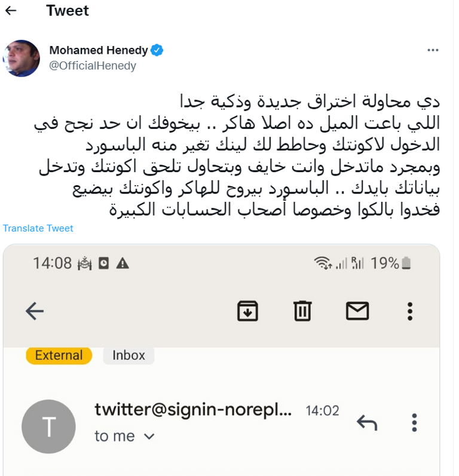Screen dimensions: 459x476
Task: Click Translate Tweet link
Action: [x=38, y=228]
